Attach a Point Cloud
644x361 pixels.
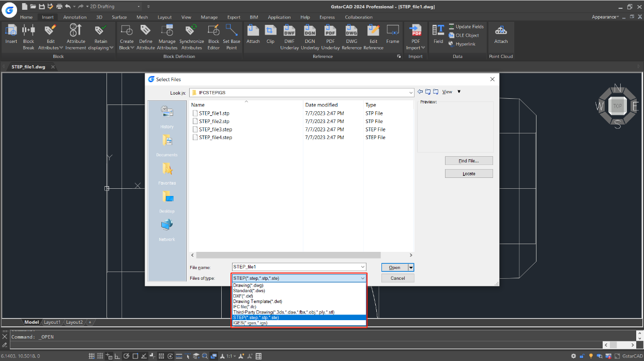tap(501, 33)
